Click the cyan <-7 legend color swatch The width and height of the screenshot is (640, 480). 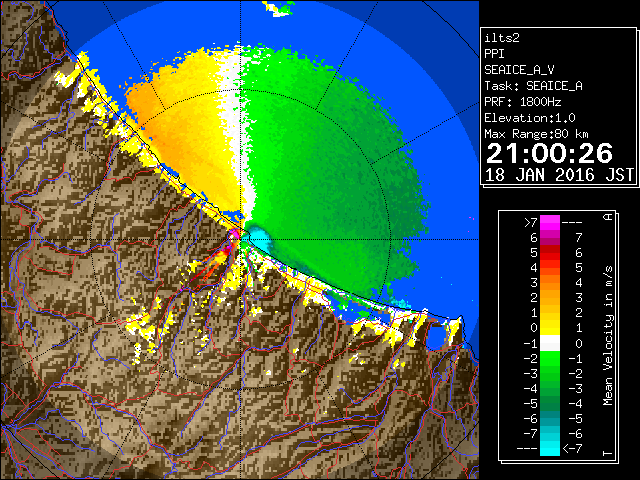(550, 448)
